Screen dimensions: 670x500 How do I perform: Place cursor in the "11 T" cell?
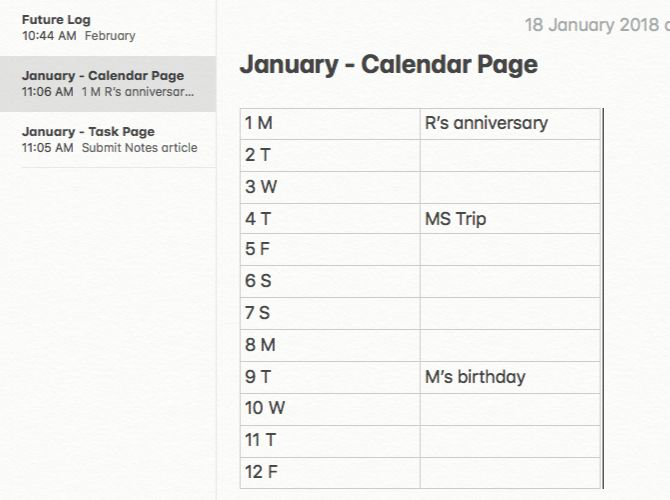(330, 441)
